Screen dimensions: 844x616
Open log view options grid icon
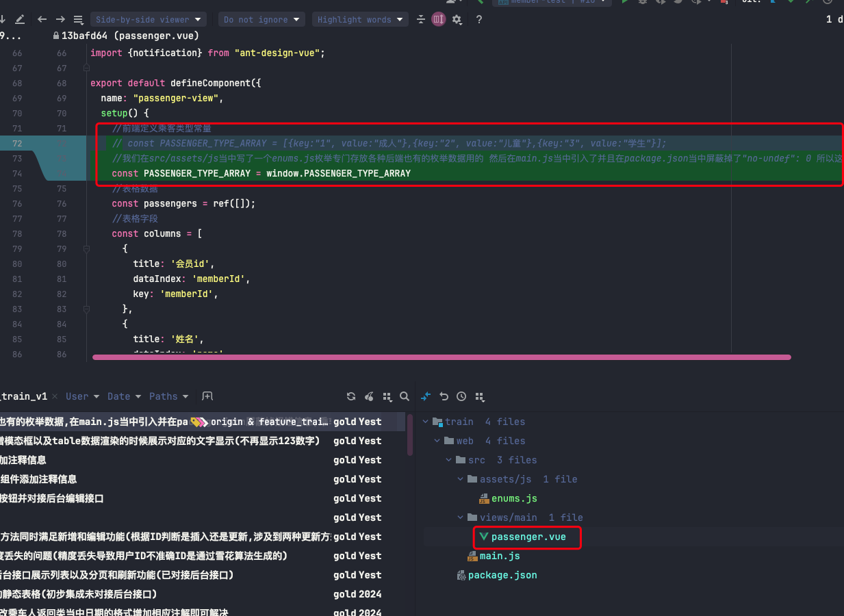387,396
